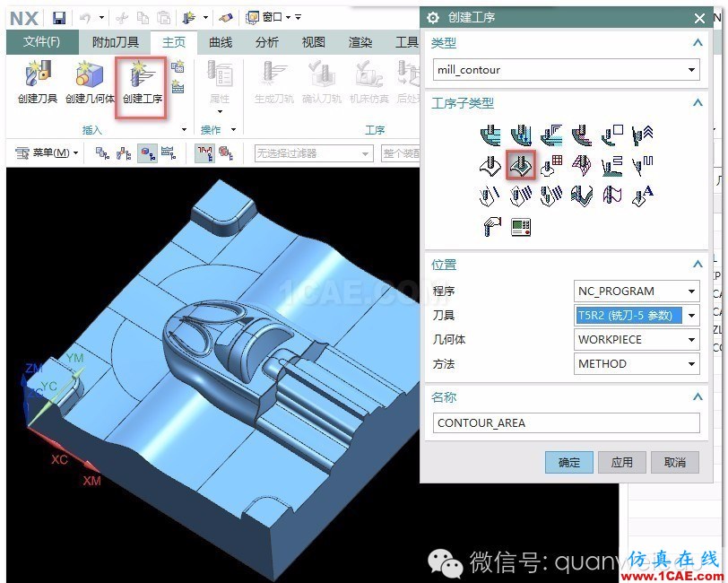This screenshot has height=583, width=728.
Task: Select the Profile 3D subtype icon
Action: 612,196
